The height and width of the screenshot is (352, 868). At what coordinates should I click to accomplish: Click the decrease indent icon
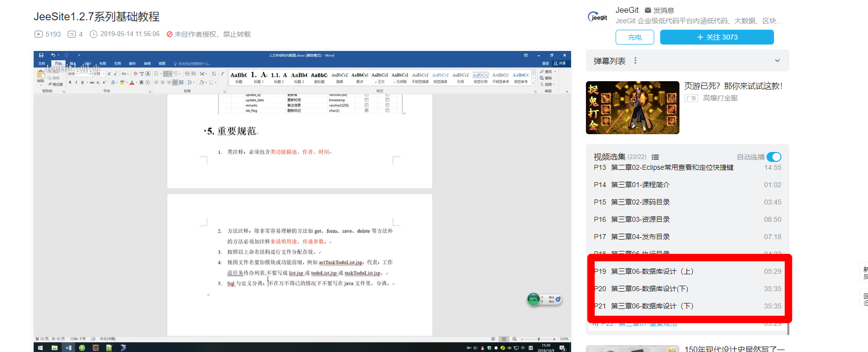pos(187,74)
